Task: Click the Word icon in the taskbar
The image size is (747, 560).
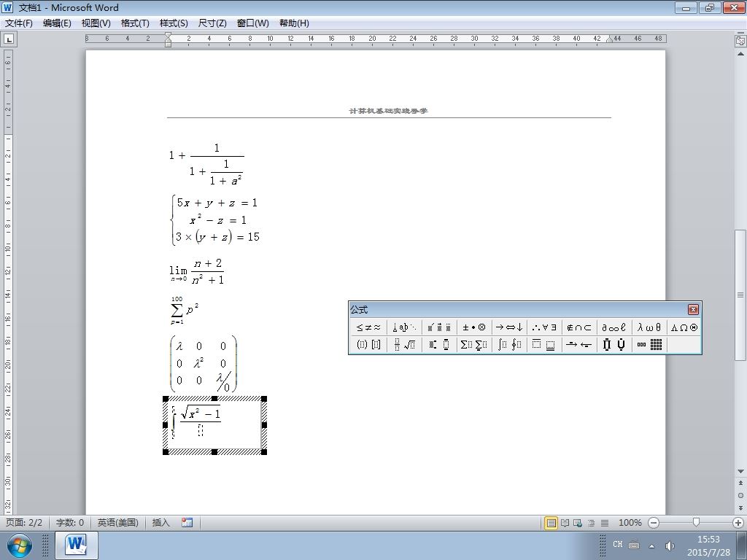Action: click(77, 545)
